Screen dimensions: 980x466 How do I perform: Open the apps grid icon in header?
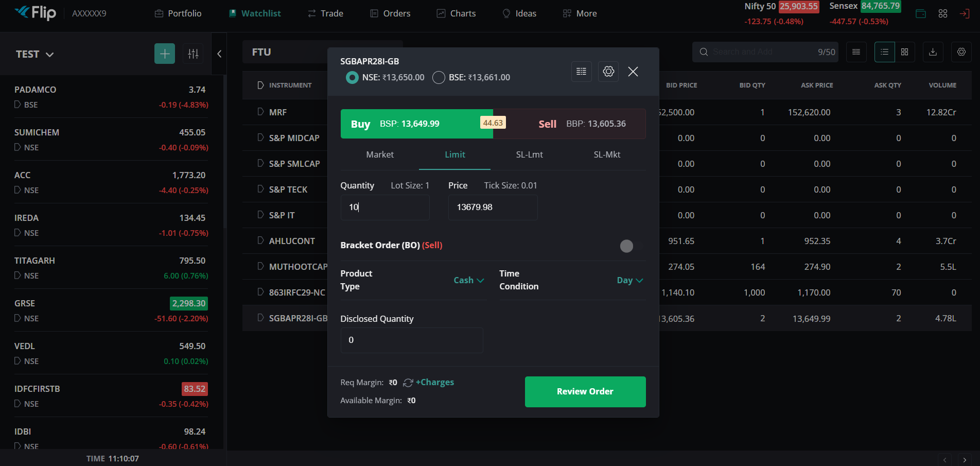click(x=943, y=14)
